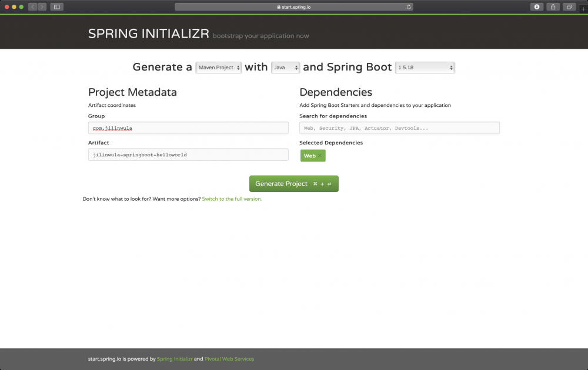This screenshot has height=370, width=588.
Task: Click into the Artifact text field
Action: point(188,154)
